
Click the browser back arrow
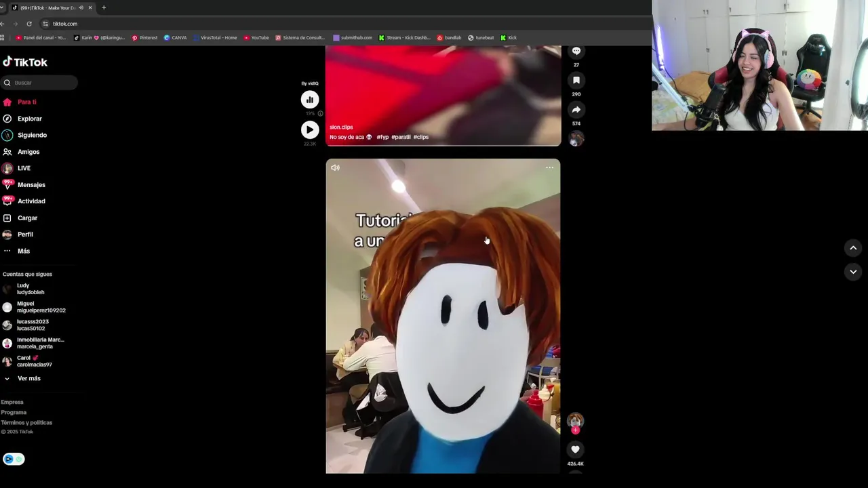click(x=3, y=24)
